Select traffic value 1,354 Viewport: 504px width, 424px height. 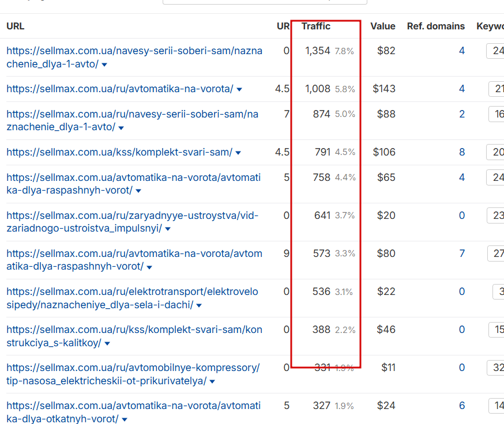pos(318,51)
